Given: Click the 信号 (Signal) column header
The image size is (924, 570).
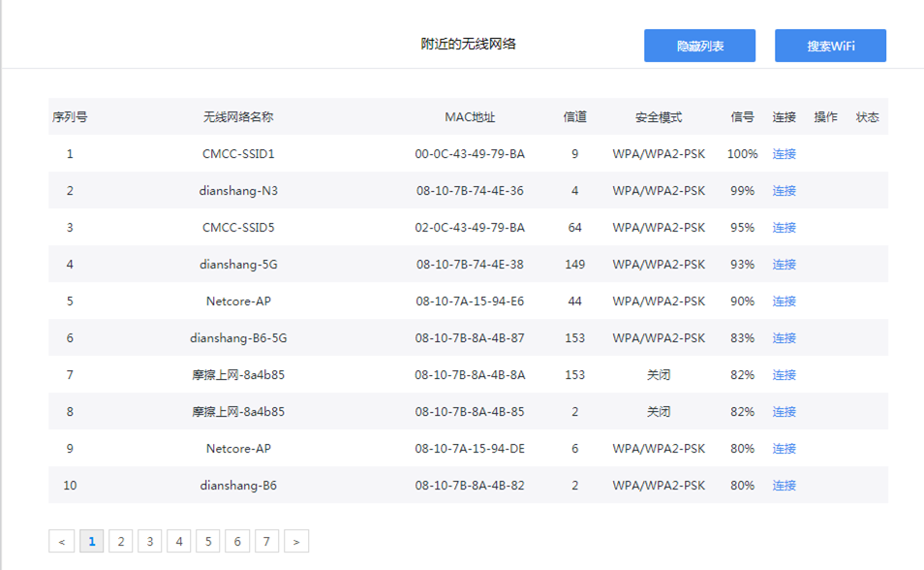Looking at the screenshot, I should (x=741, y=116).
